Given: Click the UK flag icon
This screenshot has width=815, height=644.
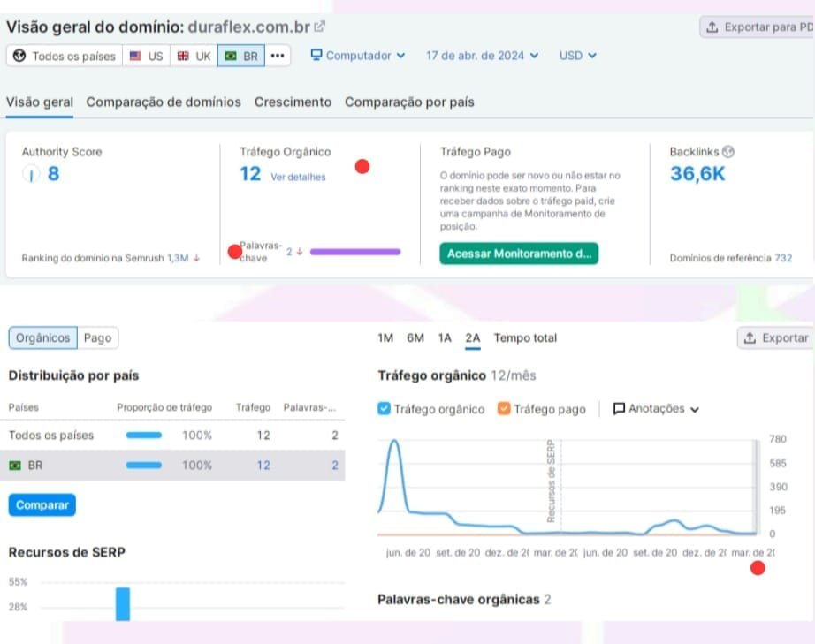Looking at the screenshot, I should [x=183, y=56].
